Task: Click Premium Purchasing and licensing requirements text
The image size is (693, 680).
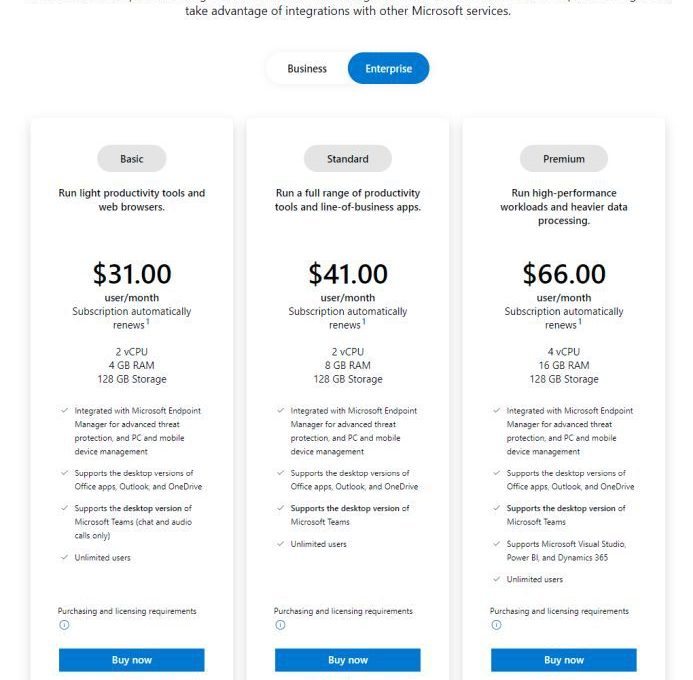Action: pyautogui.click(x=559, y=611)
